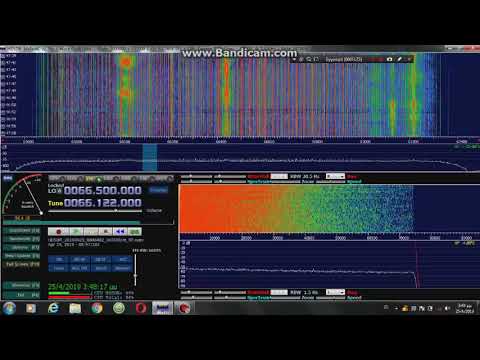Viewport: 480px width, 360px height.
Task: Click the upper Waterfall value field
Action: pos(279,176)
